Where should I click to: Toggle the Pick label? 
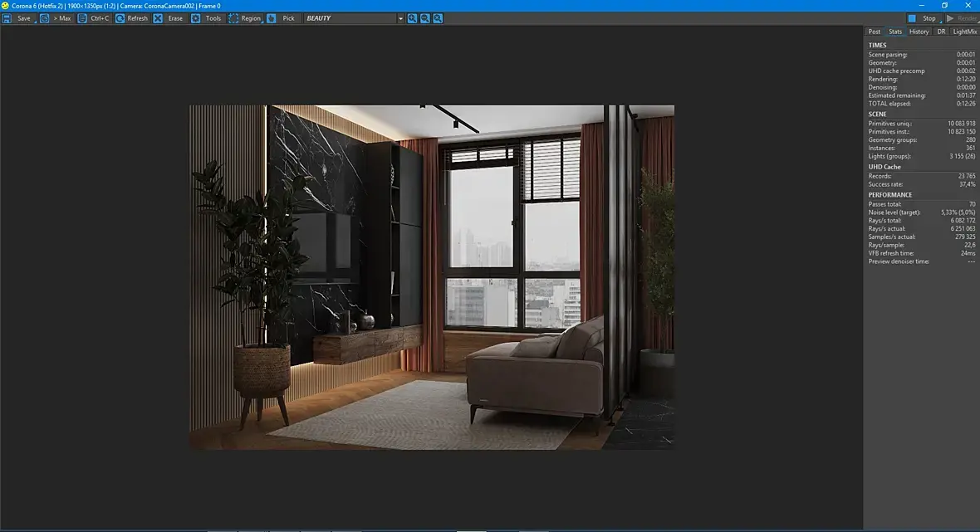pos(288,19)
